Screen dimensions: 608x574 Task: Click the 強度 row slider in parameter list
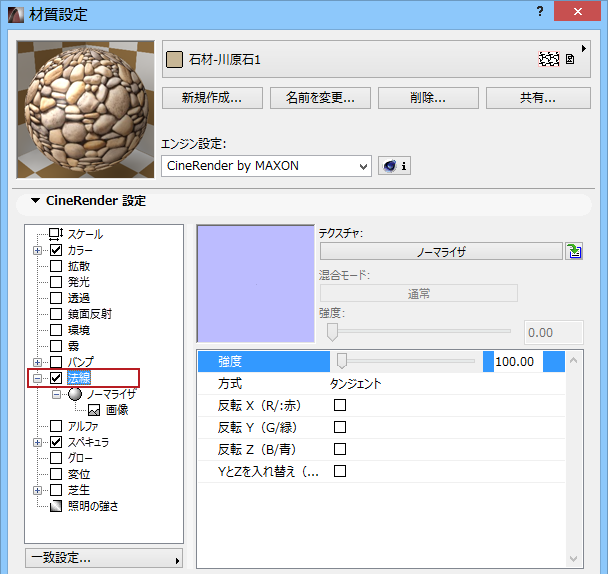[x=406, y=361]
